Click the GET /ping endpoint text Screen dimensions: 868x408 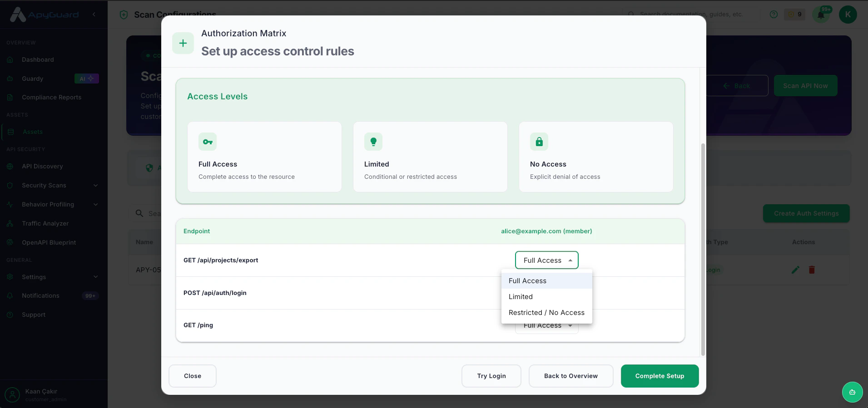(198, 325)
